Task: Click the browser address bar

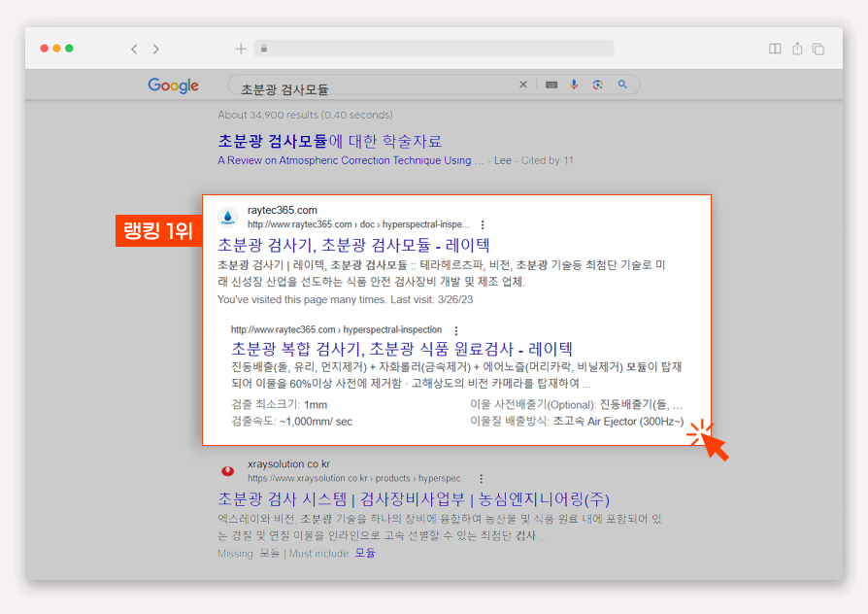Action: click(433, 49)
